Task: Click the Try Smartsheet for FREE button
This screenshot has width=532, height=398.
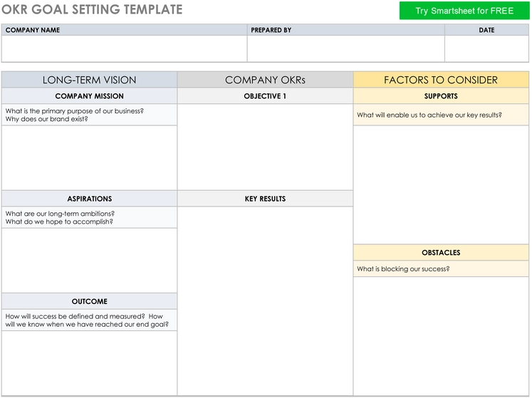Action: click(464, 11)
